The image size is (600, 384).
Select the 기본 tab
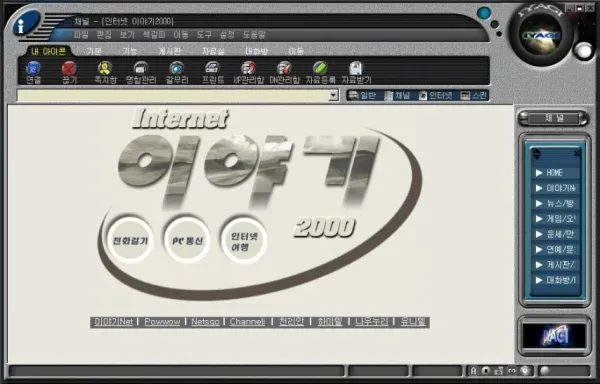[x=94, y=51]
